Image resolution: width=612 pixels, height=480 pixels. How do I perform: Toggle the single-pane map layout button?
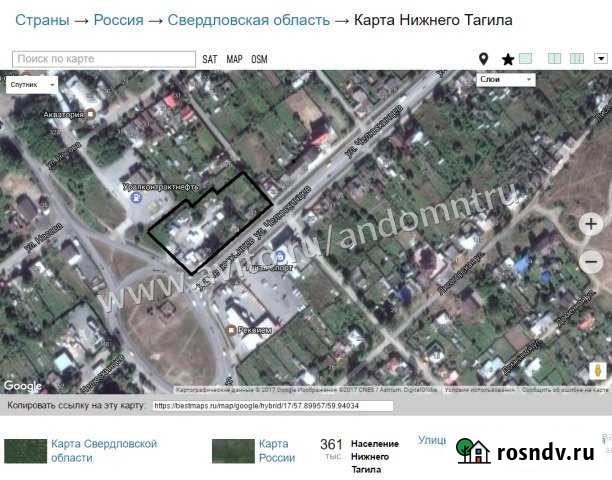(x=526, y=59)
